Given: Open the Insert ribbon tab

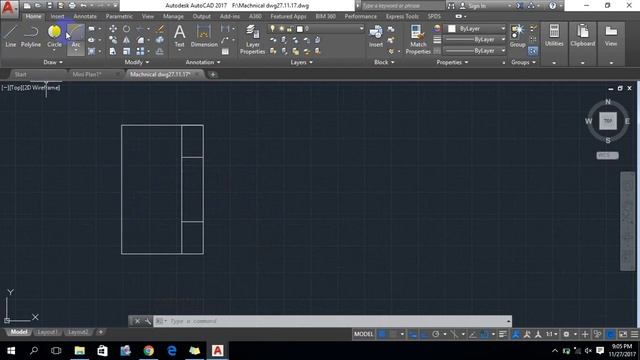Looking at the screenshot, I should tap(57, 16).
